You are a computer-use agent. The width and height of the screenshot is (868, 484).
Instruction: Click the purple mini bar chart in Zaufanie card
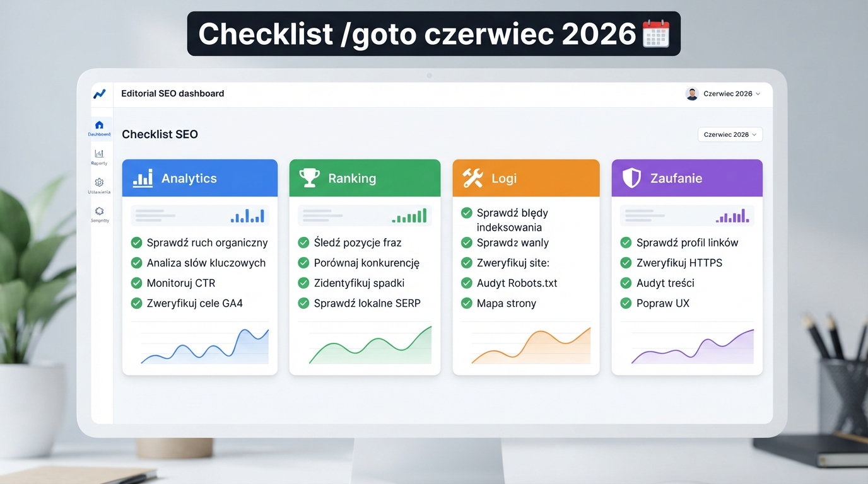pyautogui.click(x=732, y=216)
